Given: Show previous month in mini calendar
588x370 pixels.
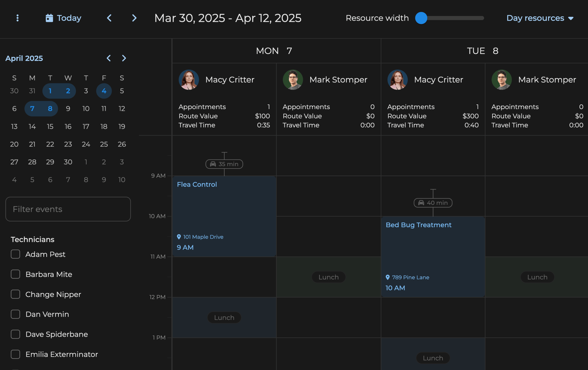Looking at the screenshot, I should point(109,58).
